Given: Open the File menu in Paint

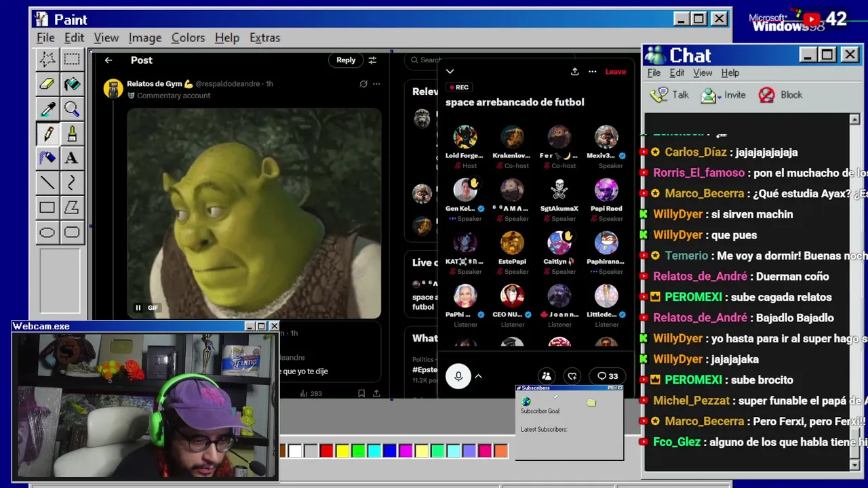Looking at the screenshot, I should [x=45, y=37].
